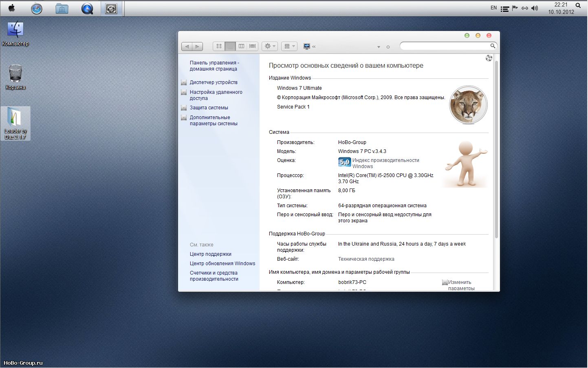The height and width of the screenshot is (368, 588).
Task: Switch to icon grid view
Action: coord(219,46)
